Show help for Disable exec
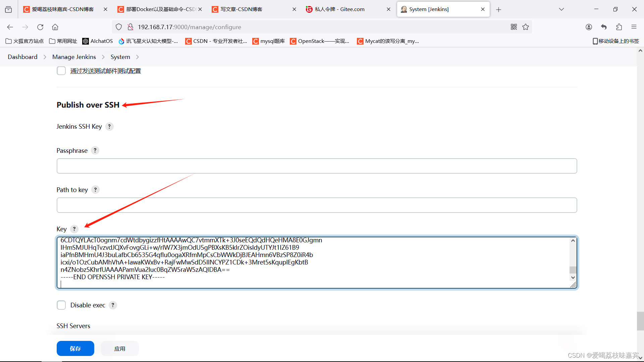This screenshot has width=644, height=362. (113, 305)
